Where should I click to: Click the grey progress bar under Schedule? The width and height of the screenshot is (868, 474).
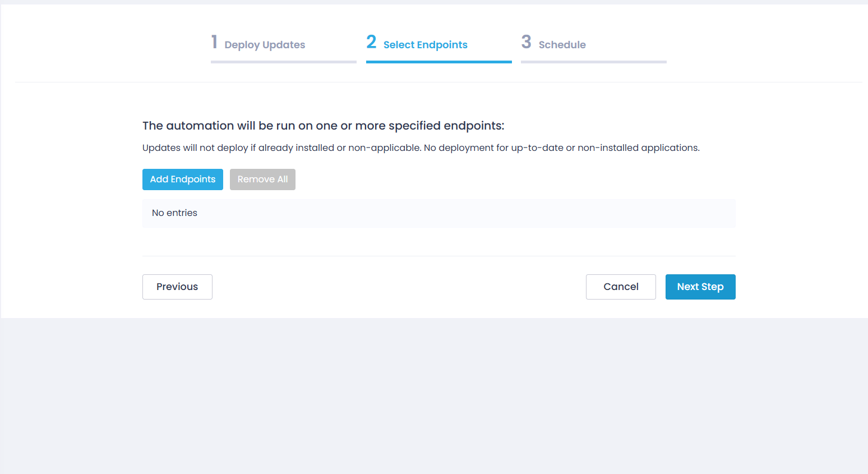[593, 62]
